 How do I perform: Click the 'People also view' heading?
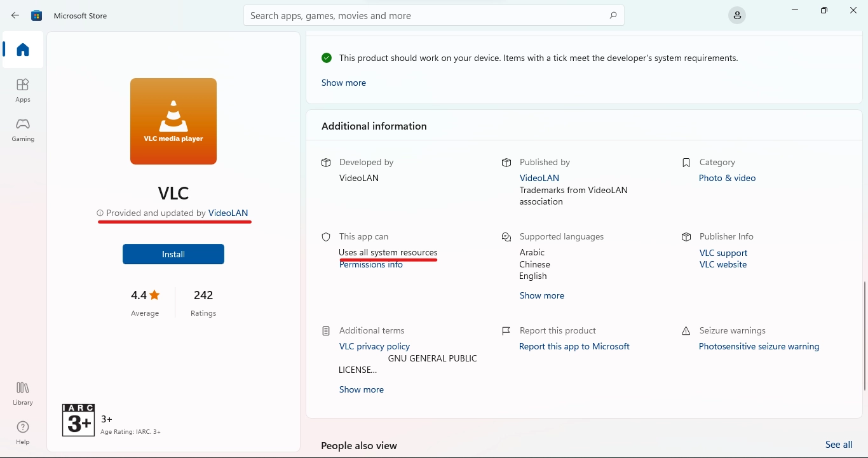pos(359,446)
